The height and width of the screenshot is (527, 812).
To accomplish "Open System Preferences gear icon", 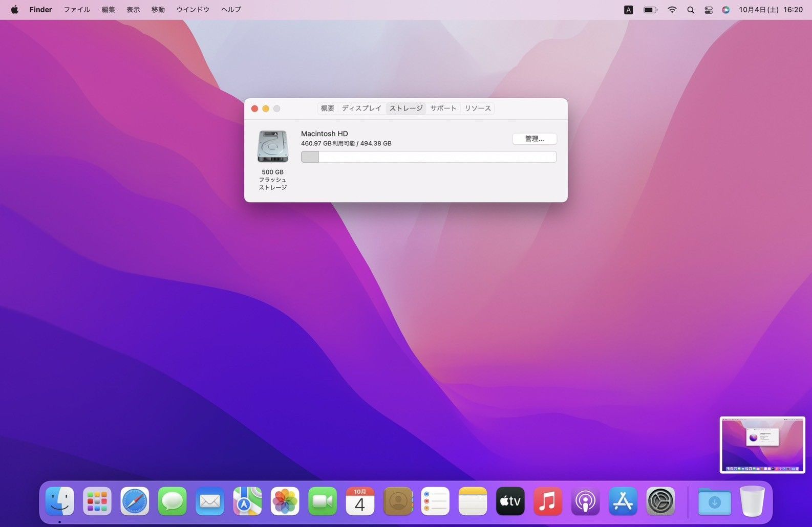I will coord(660,501).
